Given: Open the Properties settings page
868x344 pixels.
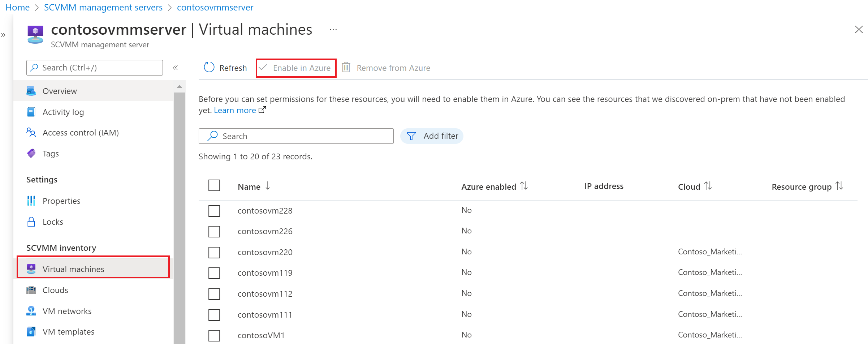Looking at the screenshot, I should (61, 201).
